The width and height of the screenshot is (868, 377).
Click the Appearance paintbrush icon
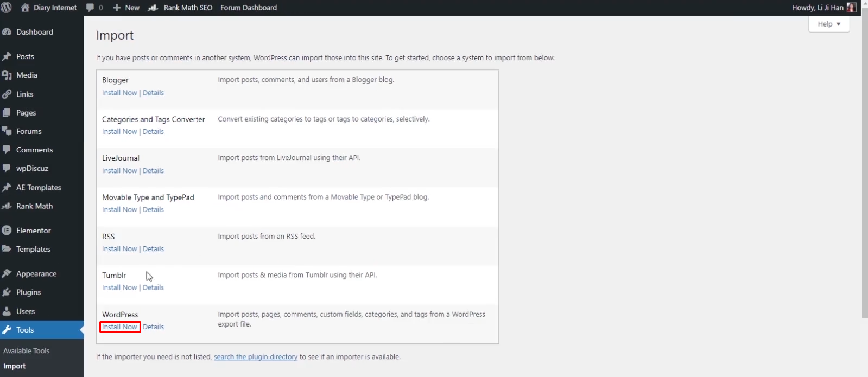coord(7,274)
